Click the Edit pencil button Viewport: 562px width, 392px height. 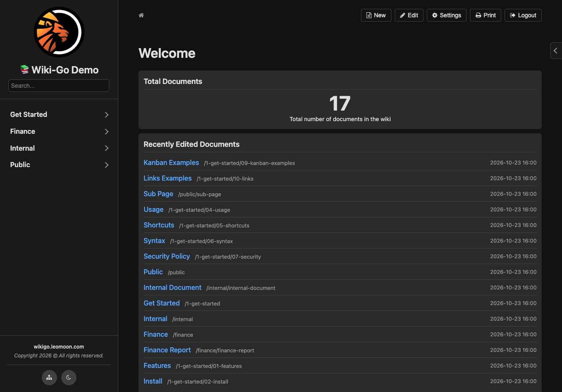(x=409, y=15)
